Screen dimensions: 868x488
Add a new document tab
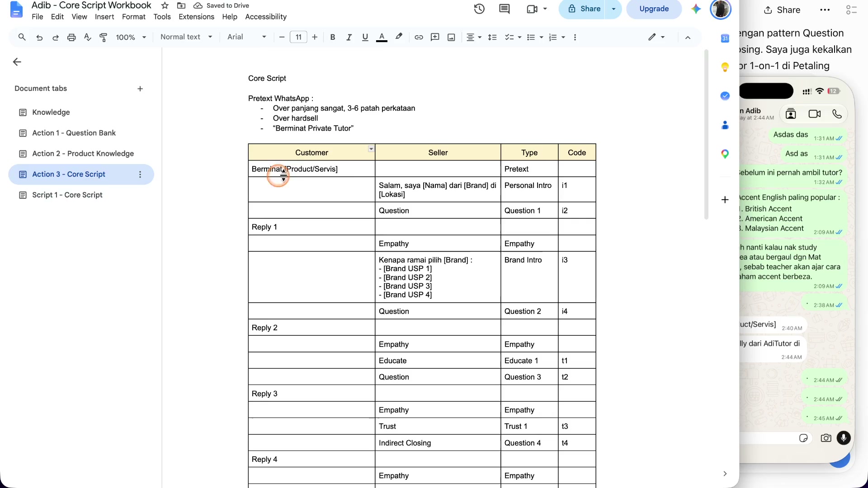[x=140, y=89]
